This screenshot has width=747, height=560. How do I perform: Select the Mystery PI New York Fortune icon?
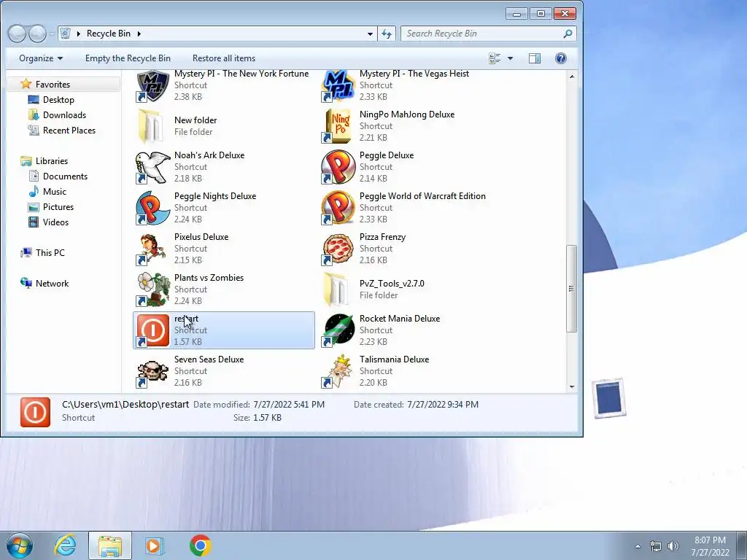(x=152, y=86)
